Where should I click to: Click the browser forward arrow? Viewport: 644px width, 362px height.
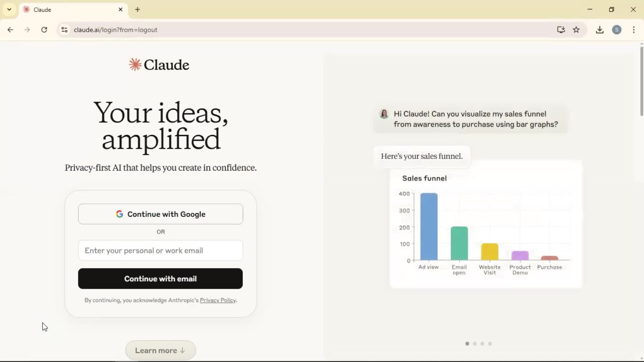coord(27,30)
